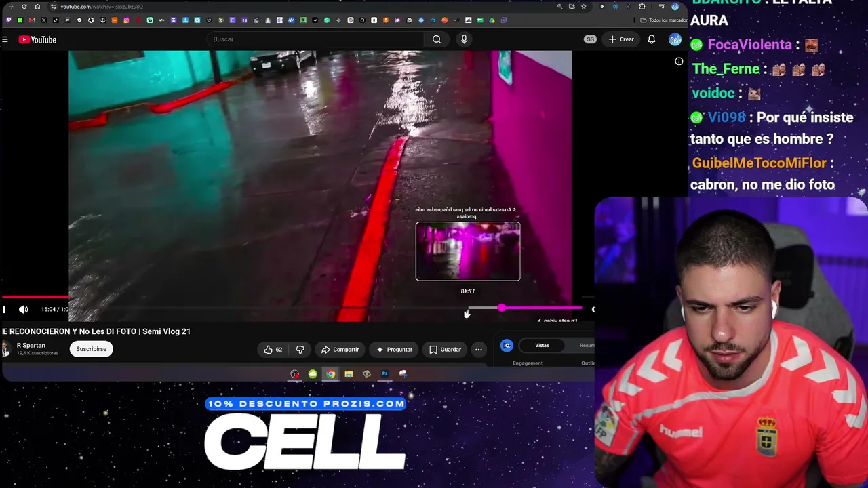Select the Engagement tab
This screenshot has width=868, height=488.
(x=528, y=363)
